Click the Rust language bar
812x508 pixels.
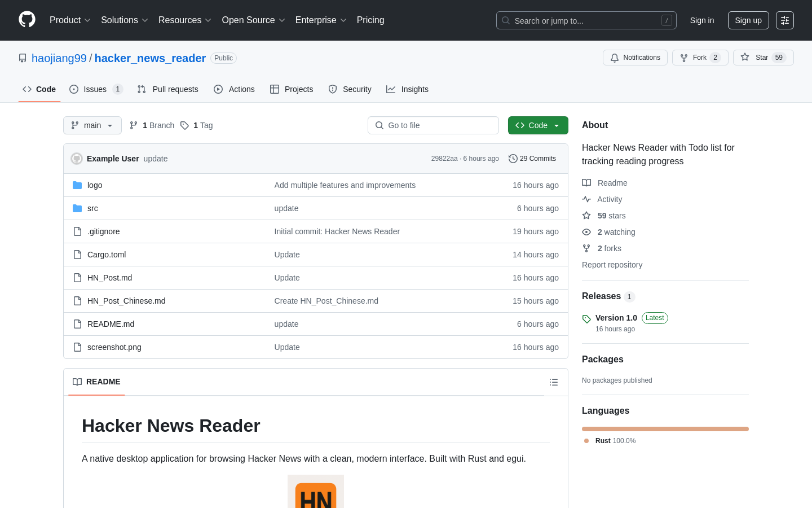tap(665, 429)
